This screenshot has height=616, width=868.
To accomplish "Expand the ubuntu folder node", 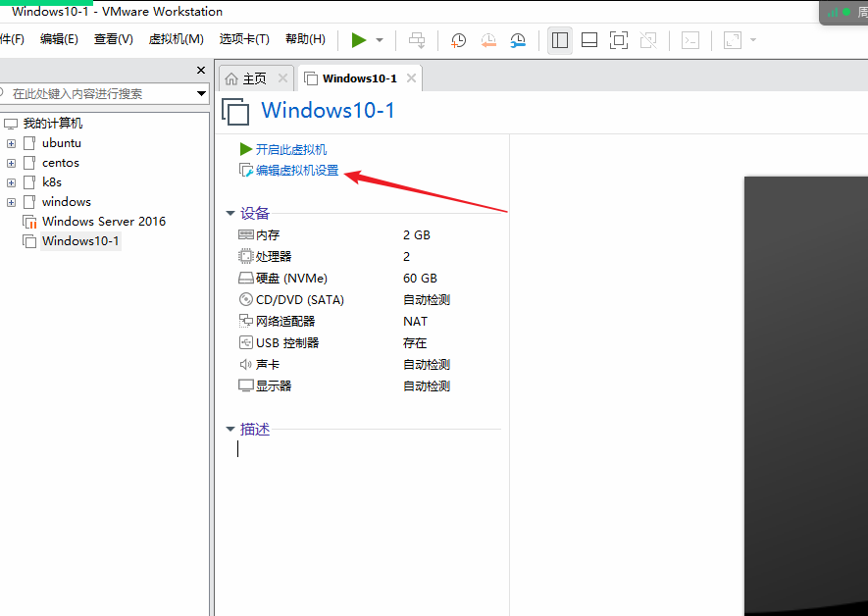I will tap(11, 143).
